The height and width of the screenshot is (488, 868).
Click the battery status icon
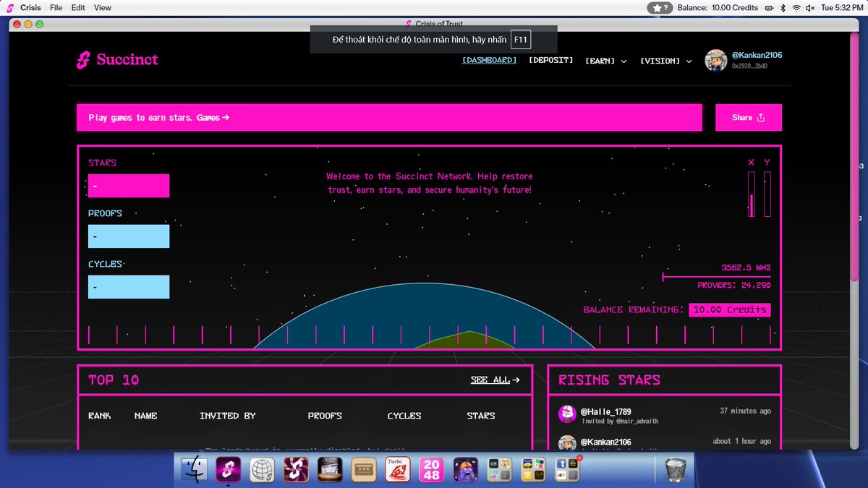tap(769, 7)
